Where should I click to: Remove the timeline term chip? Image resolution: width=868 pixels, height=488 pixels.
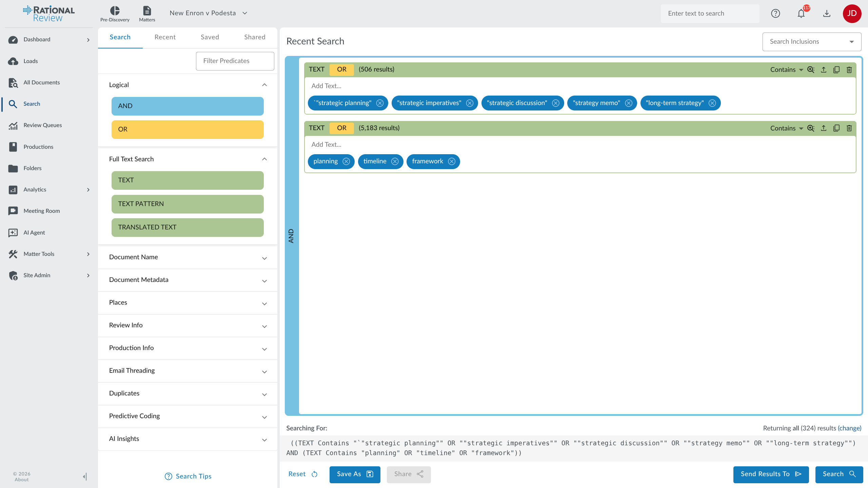point(395,162)
